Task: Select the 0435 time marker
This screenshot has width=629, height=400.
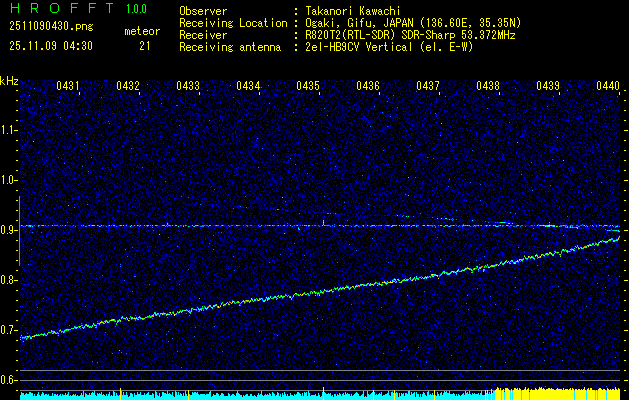Action: (x=308, y=87)
